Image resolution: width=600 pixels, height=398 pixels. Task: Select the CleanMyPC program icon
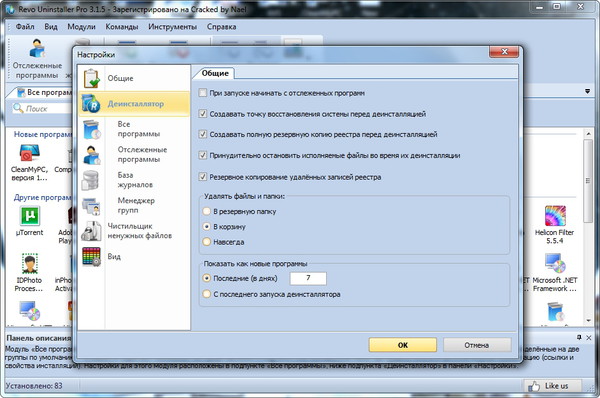coord(29,152)
